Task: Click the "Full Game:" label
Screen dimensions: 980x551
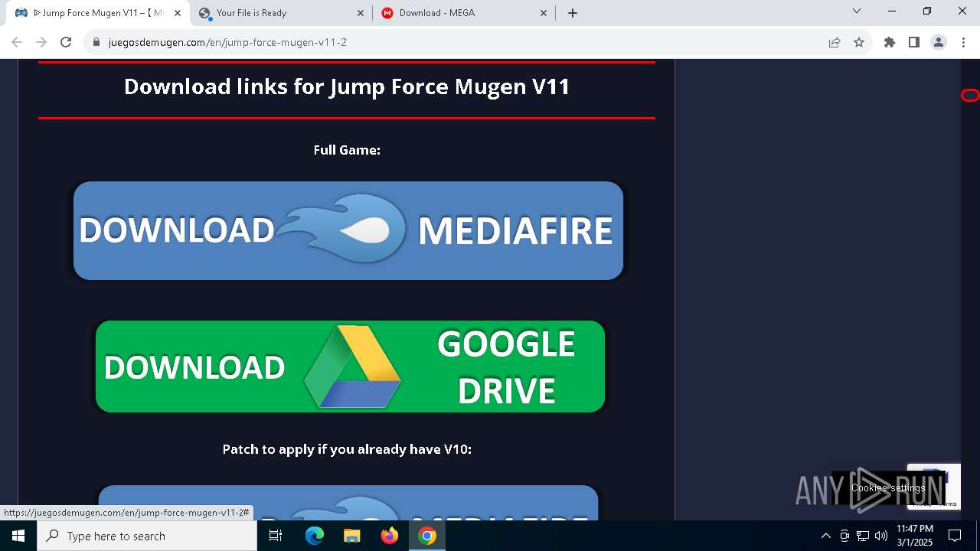Action: pos(347,150)
